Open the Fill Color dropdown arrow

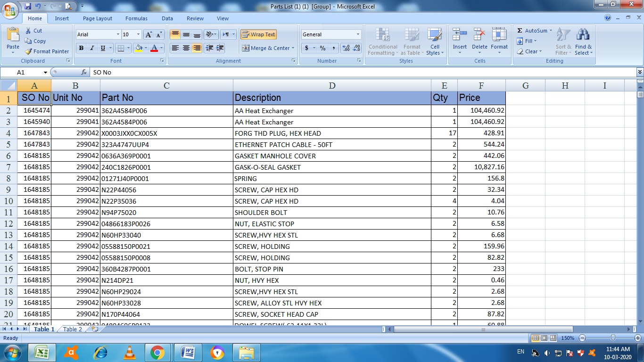point(145,48)
